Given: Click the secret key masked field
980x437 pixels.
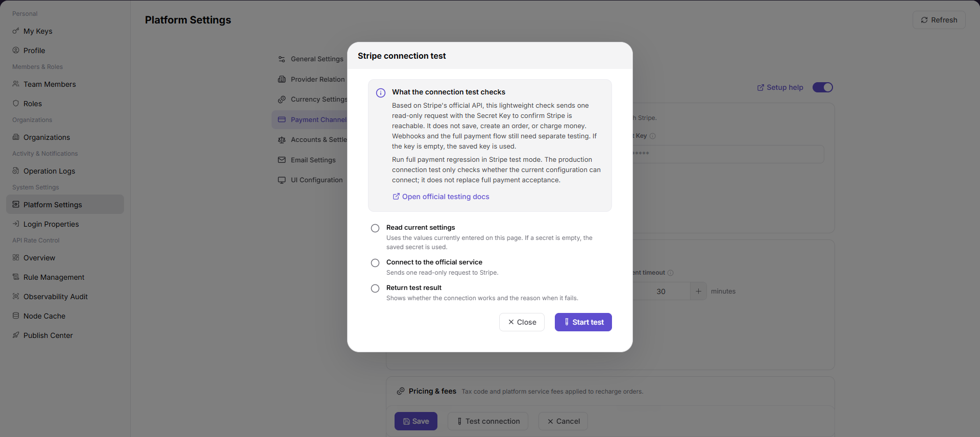Looking at the screenshot, I should [x=728, y=154].
